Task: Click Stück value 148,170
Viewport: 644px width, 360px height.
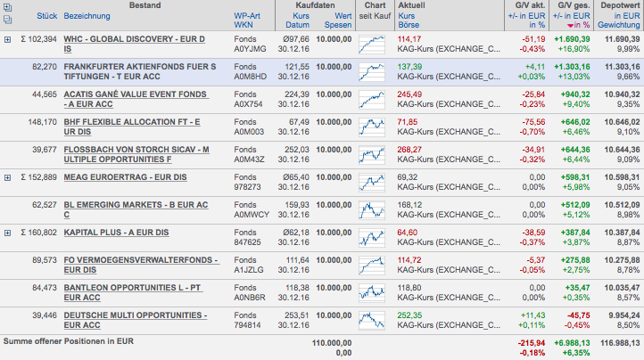Action: (x=42, y=122)
